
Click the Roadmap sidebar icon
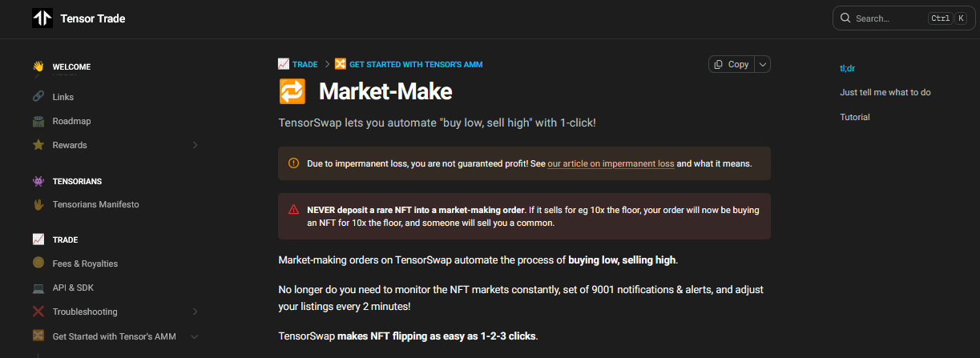(x=38, y=121)
